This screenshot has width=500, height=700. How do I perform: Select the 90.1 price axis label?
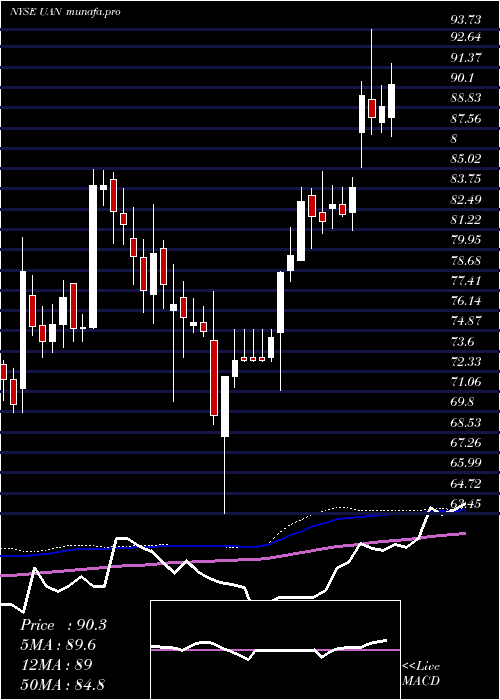pos(462,78)
